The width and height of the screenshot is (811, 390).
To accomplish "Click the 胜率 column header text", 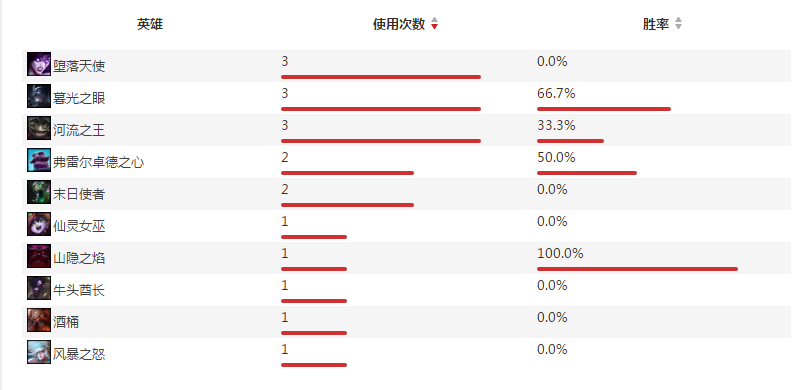I will tap(656, 24).
